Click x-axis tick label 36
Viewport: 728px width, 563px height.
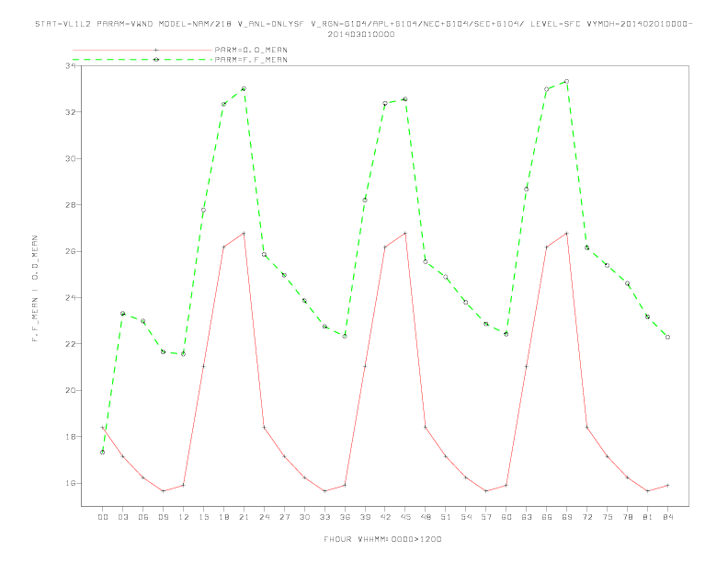pyautogui.click(x=345, y=517)
